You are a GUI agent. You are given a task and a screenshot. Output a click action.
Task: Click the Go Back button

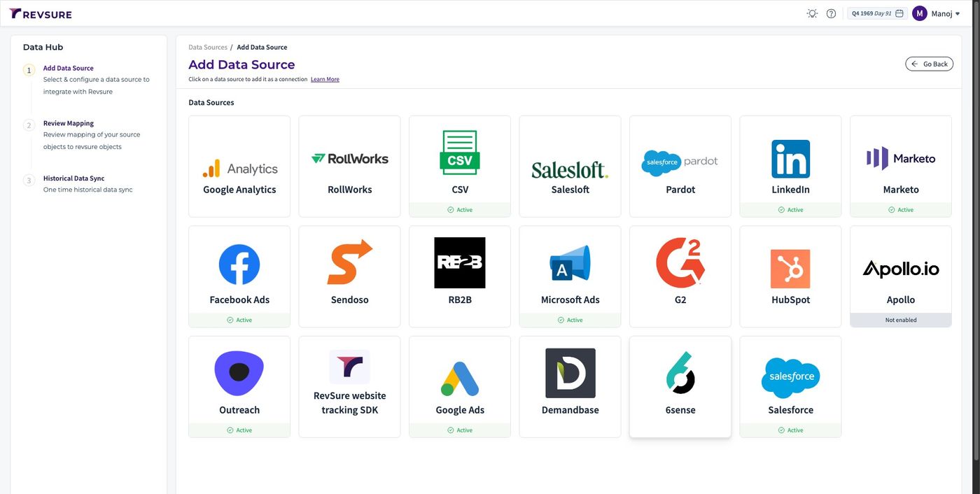pos(929,64)
